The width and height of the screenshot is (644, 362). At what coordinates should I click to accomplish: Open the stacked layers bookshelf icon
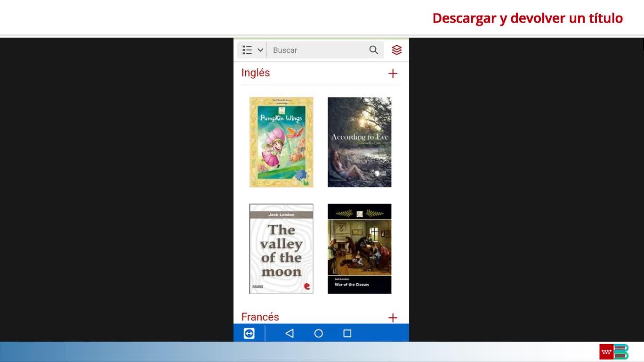coord(397,50)
